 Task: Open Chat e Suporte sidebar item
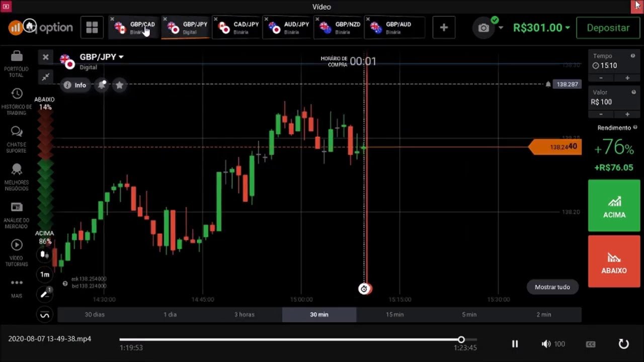click(17, 139)
